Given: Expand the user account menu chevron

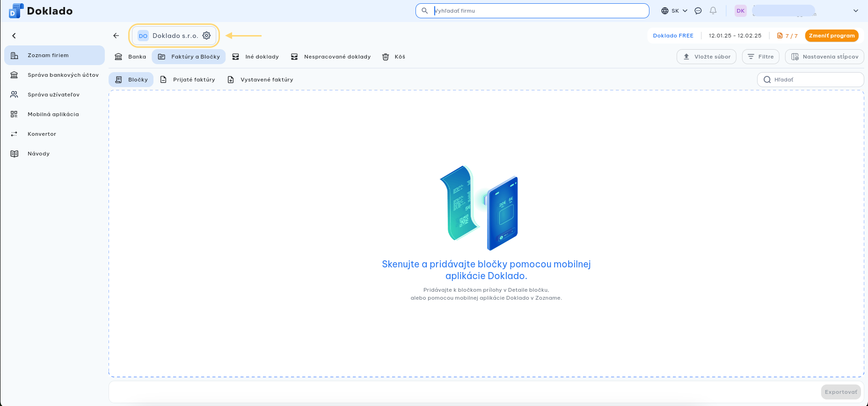Looking at the screenshot, I should pos(856,11).
